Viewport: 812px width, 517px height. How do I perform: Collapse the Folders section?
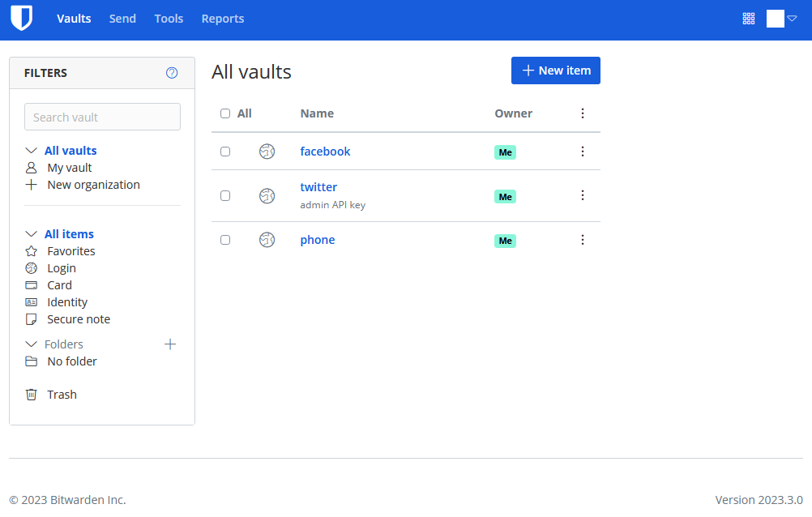coord(31,344)
